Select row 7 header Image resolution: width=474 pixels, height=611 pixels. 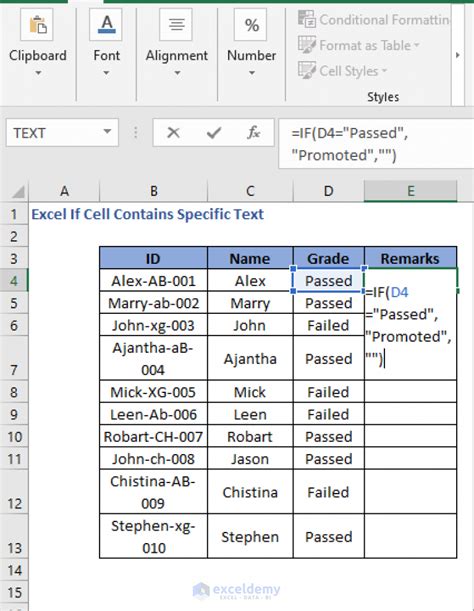pyautogui.click(x=14, y=358)
